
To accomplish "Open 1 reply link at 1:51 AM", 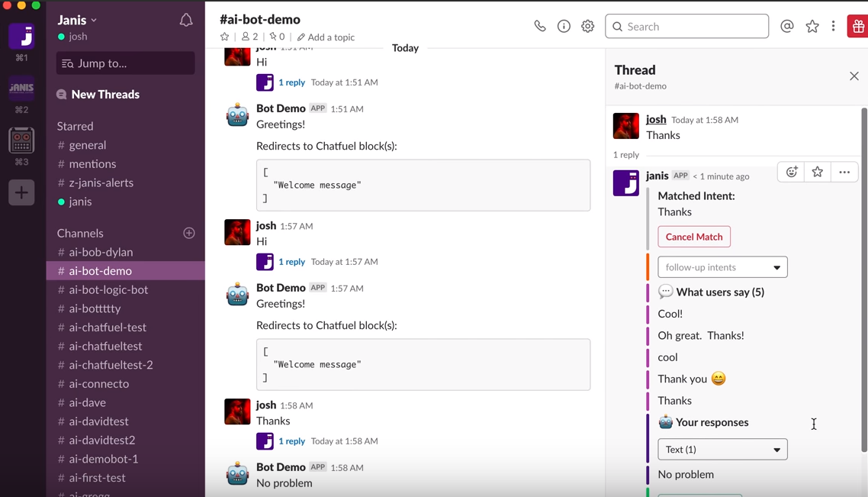I will [x=291, y=82].
